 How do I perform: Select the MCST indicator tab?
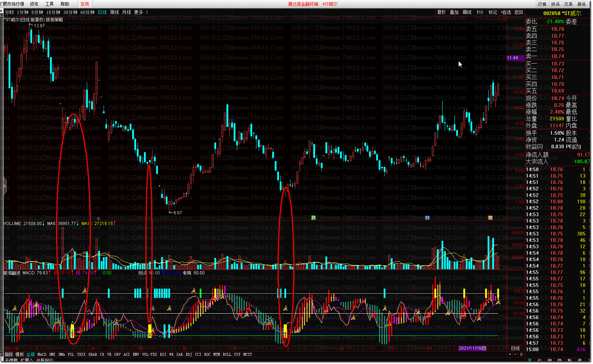pyautogui.click(x=248, y=354)
